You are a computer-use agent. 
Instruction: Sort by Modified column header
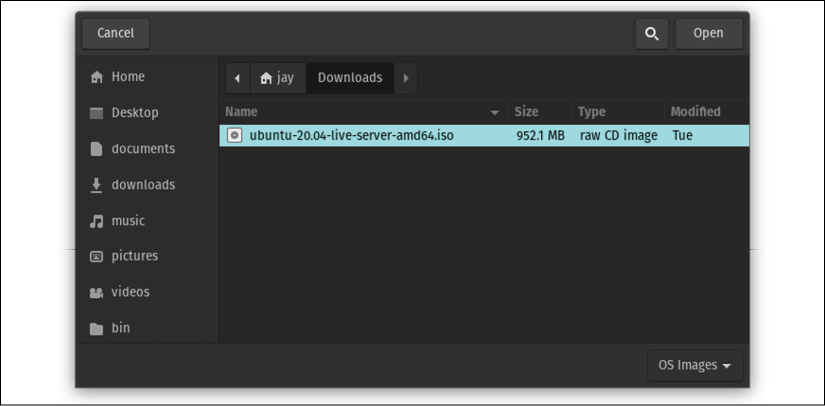pyautogui.click(x=707, y=112)
